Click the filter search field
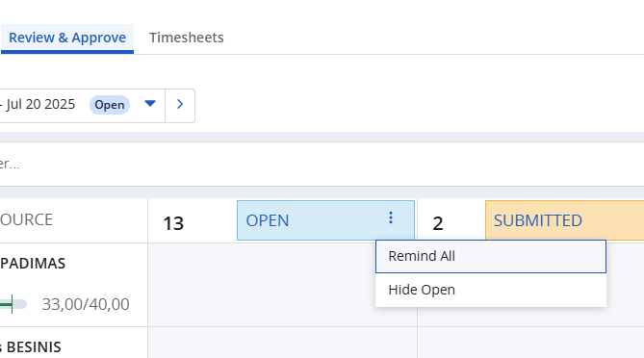 (x=322, y=165)
